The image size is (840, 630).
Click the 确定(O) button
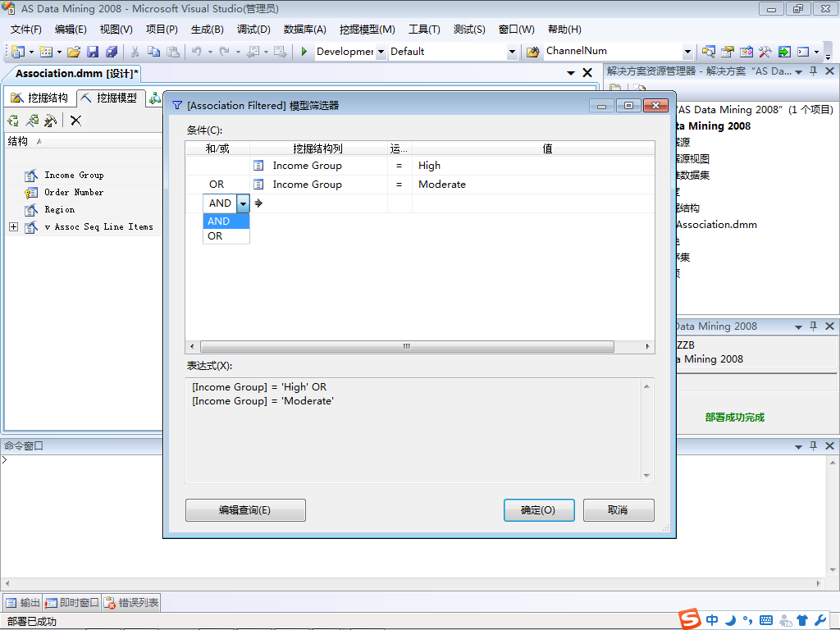coord(539,510)
